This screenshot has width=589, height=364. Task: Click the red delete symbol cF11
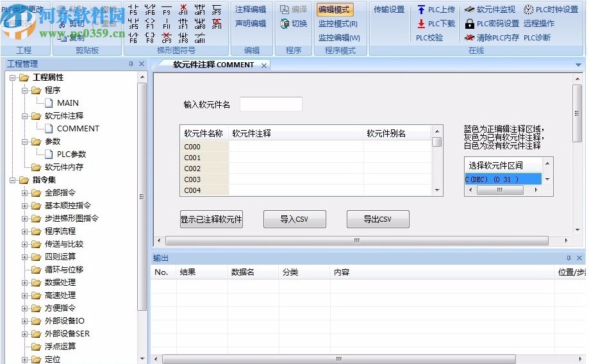183,10
